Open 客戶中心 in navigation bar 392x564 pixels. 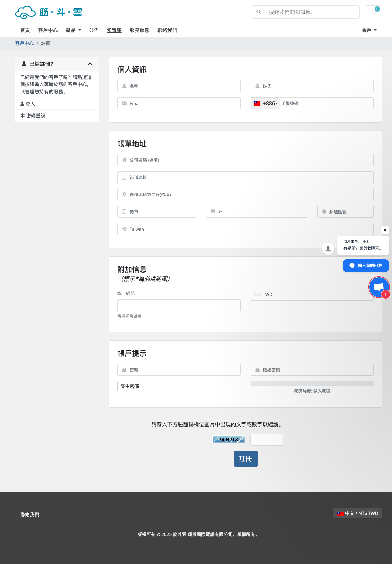[x=48, y=30]
